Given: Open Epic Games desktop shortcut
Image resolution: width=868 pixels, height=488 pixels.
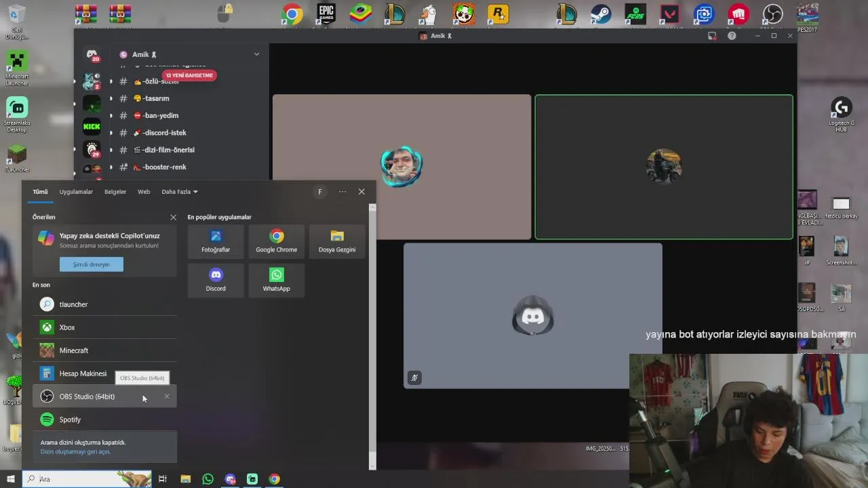Looking at the screenshot, I should (326, 15).
